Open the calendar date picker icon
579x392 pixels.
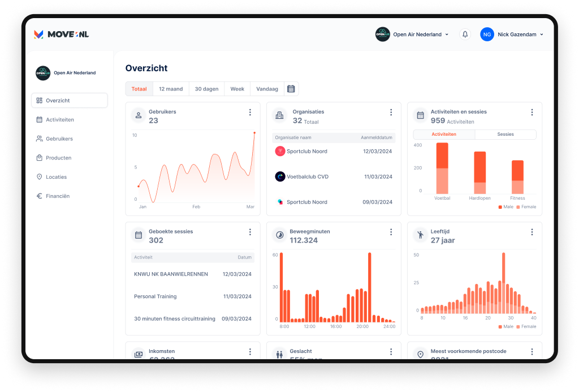click(291, 89)
